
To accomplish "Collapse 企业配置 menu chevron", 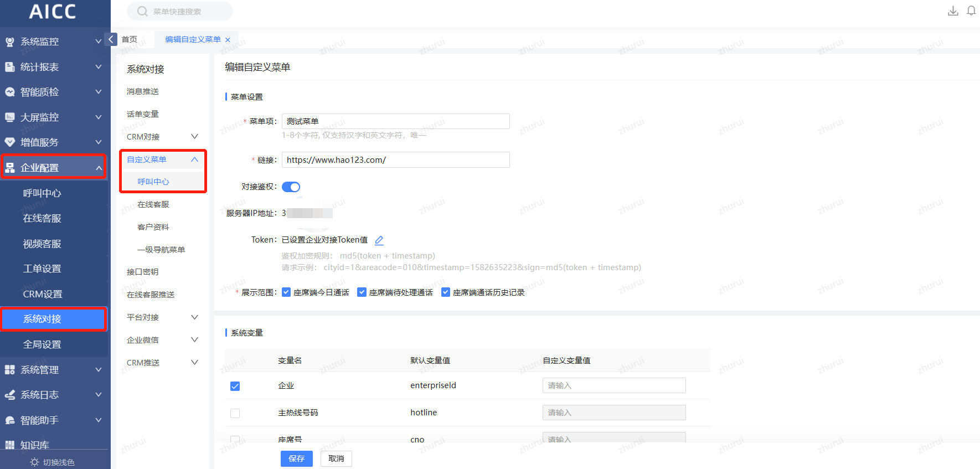I will (x=99, y=168).
